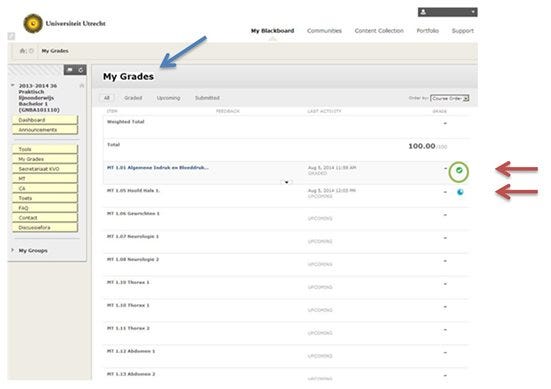Open CA in the course menu
This screenshot has height=389, width=551.
tap(45, 189)
